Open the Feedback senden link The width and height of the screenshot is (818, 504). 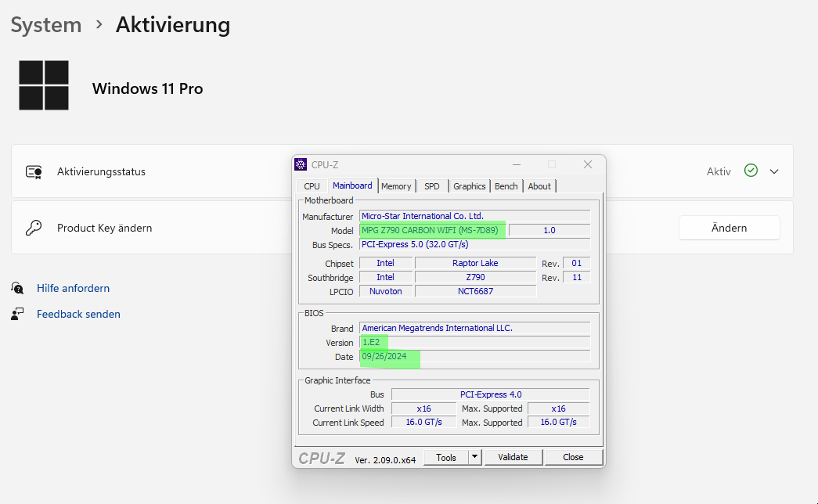78,314
